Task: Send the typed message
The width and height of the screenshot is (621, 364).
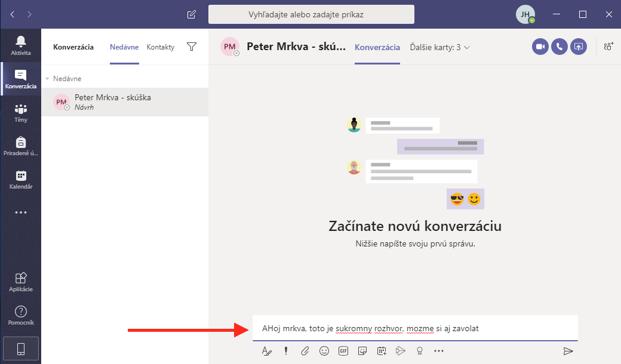Action: [568, 351]
